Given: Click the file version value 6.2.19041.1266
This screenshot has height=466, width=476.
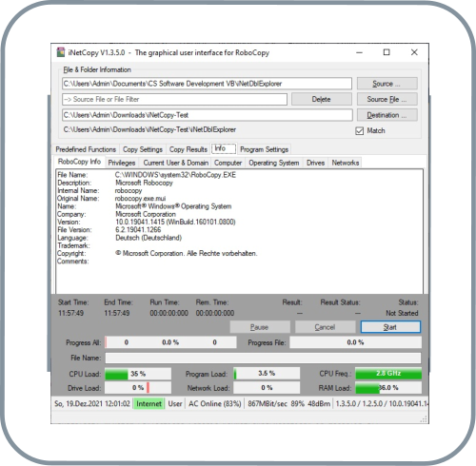Looking at the screenshot, I should (138, 229).
